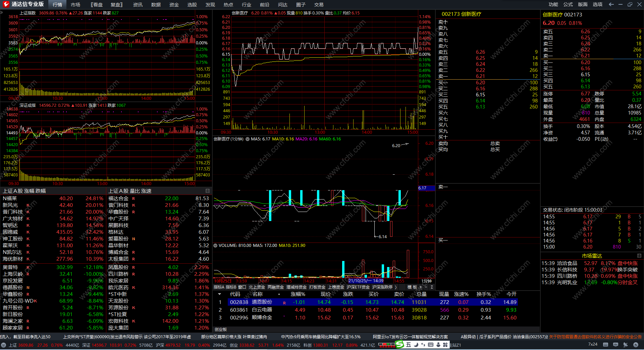Click the 模板 button
Viewport: 644px width, 350px height.
tap(412, 287)
